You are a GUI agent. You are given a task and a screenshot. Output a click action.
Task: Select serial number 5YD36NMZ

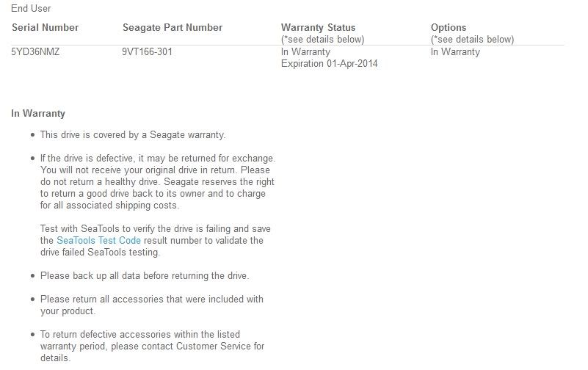coord(35,51)
